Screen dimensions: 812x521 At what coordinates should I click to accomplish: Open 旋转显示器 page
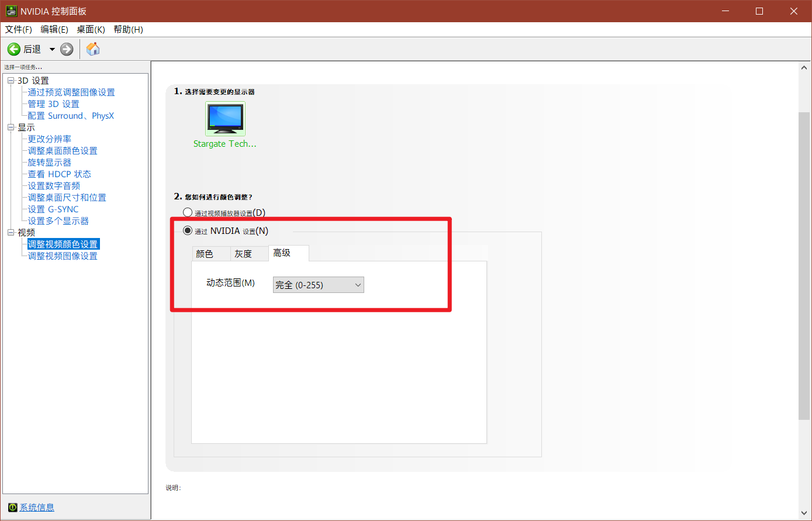point(50,163)
